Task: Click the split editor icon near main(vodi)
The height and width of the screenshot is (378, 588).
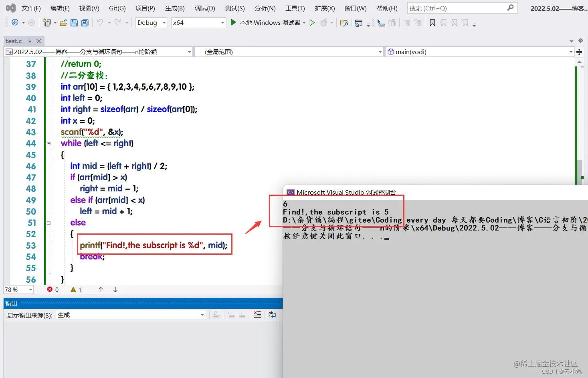Action: tap(579, 52)
